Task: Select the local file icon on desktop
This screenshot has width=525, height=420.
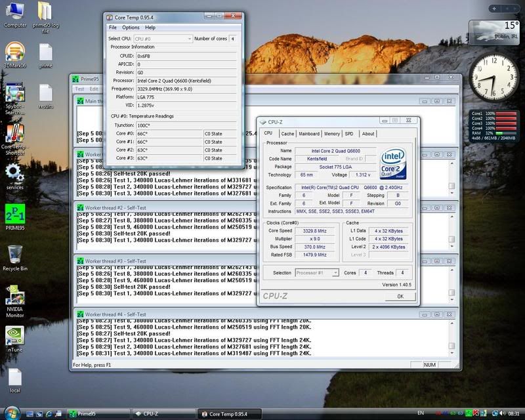Action: pos(15,381)
